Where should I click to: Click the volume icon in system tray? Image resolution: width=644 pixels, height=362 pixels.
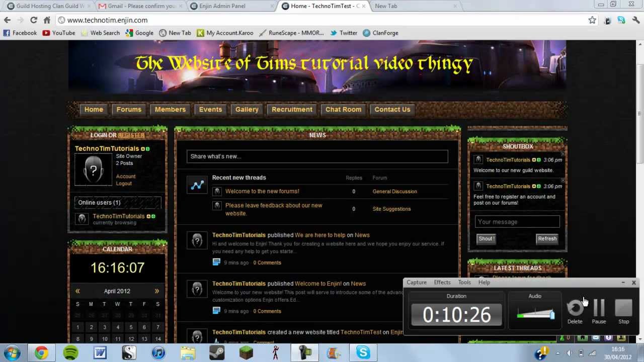[x=570, y=353]
